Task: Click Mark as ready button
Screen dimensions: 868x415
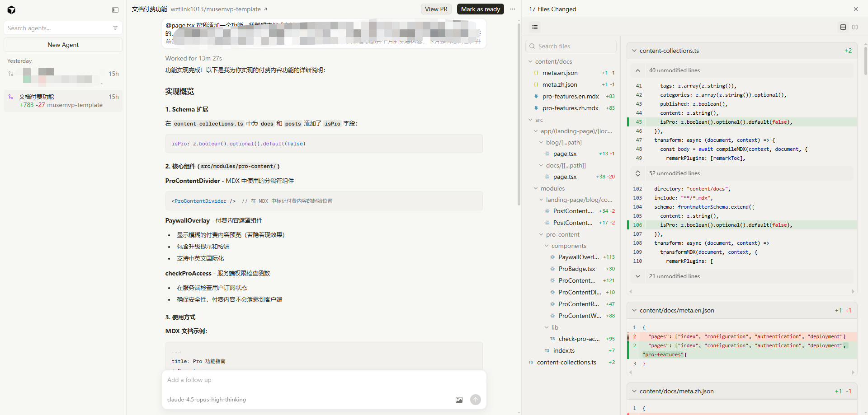Action: click(x=480, y=9)
